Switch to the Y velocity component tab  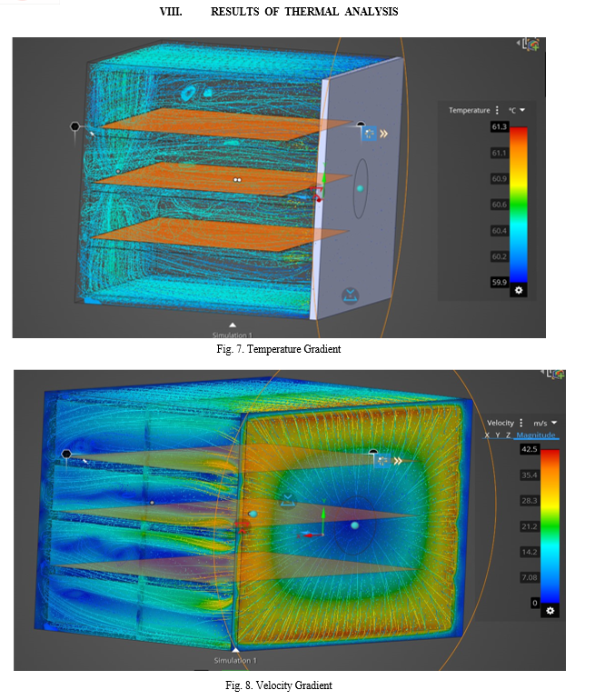click(x=497, y=435)
